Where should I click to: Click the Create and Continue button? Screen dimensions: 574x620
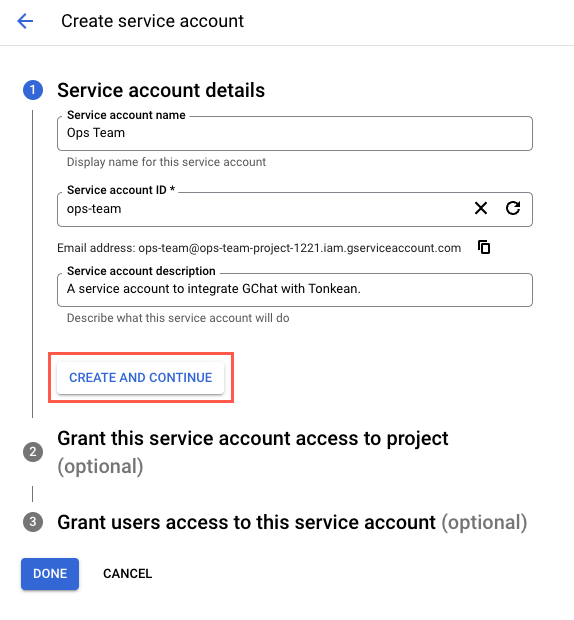pyautogui.click(x=141, y=378)
